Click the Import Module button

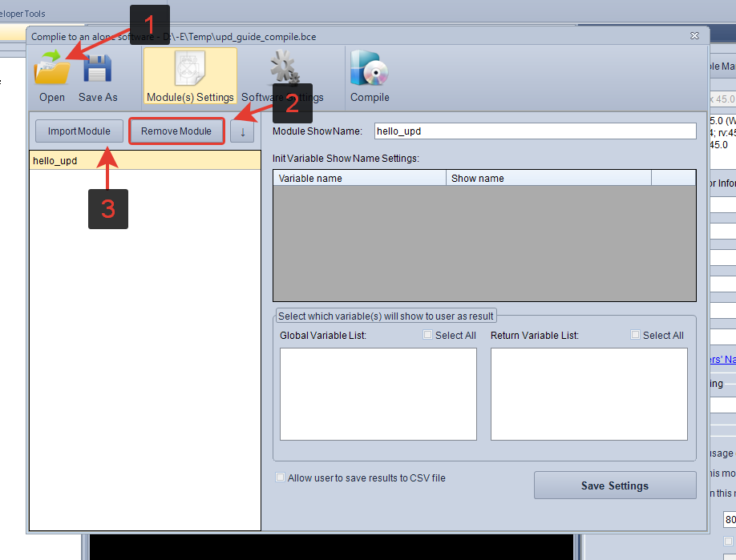coord(79,131)
